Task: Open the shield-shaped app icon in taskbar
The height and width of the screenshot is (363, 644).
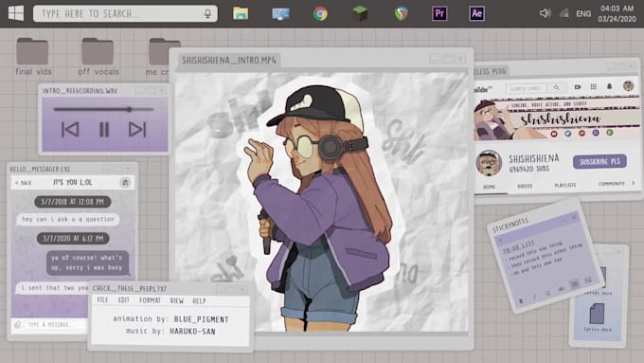Action: click(x=402, y=13)
